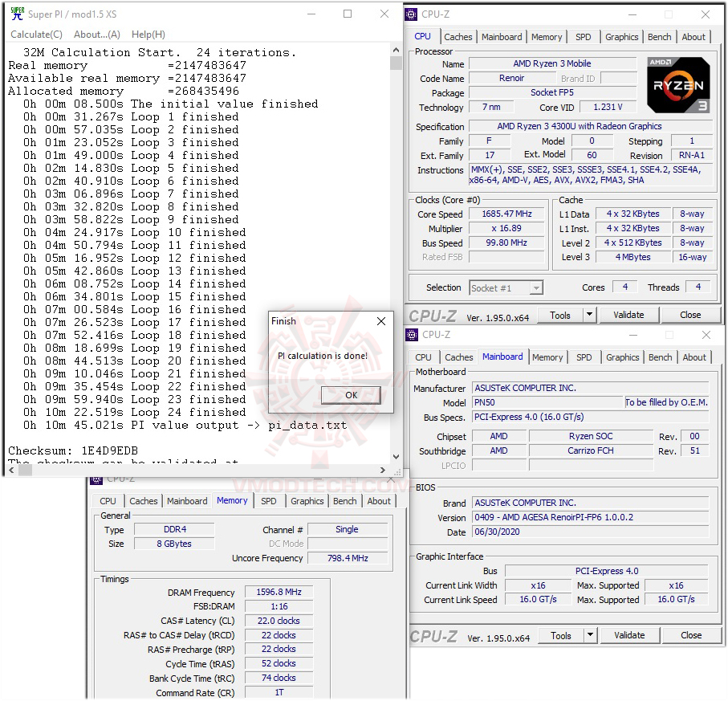Expand Tools dropdown arrow in top CPU-Z window

point(589,315)
